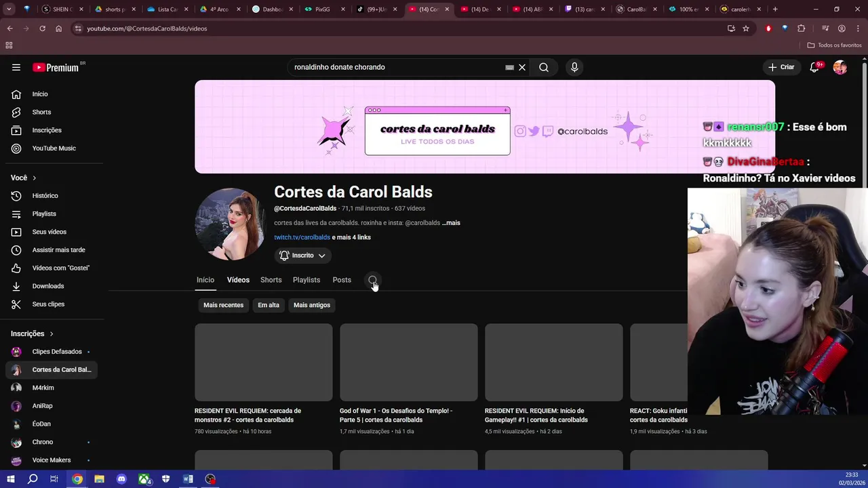This screenshot has width=868, height=488.
Task: Click the address bar URL
Action: pos(147,28)
